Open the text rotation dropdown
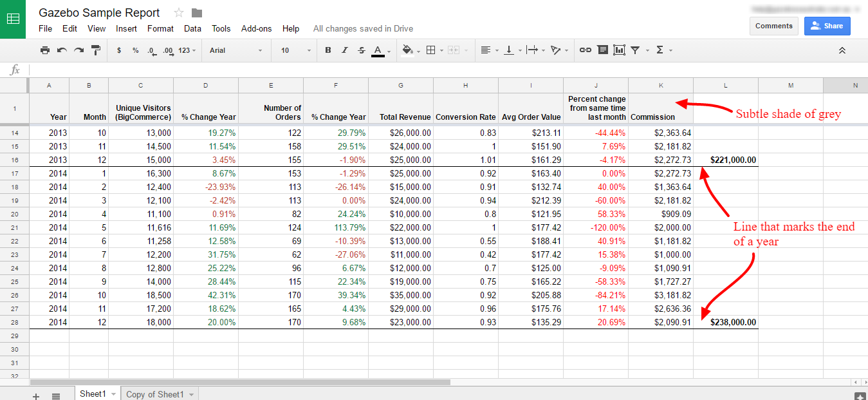868x400 pixels. click(559, 50)
